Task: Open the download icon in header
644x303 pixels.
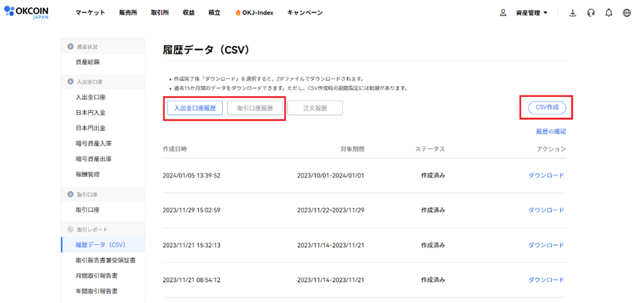Action: pyautogui.click(x=572, y=12)
